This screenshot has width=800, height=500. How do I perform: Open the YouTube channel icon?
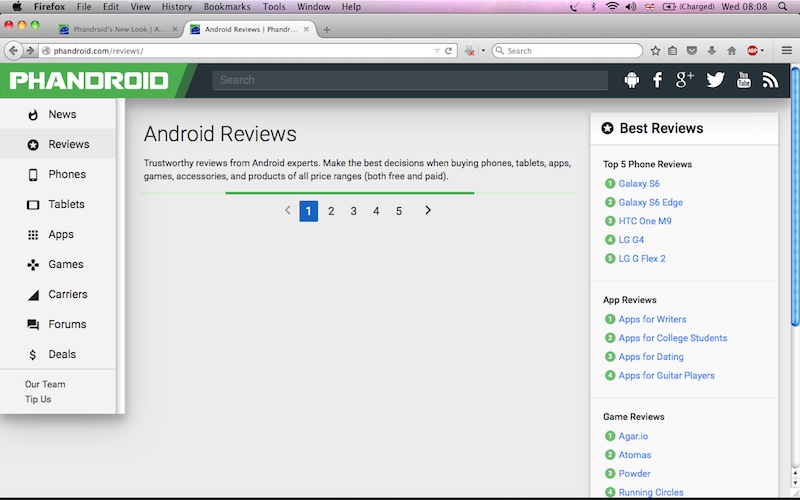coord(743,80)
